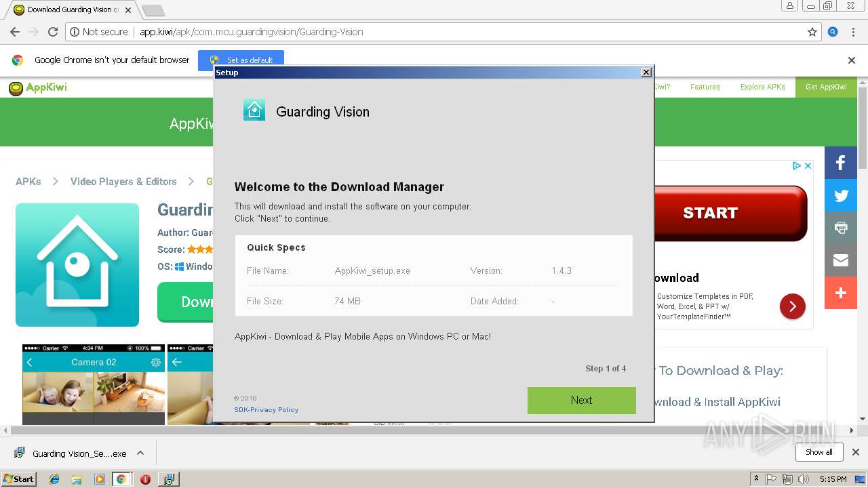View the Not secure site information

point(99,32)
